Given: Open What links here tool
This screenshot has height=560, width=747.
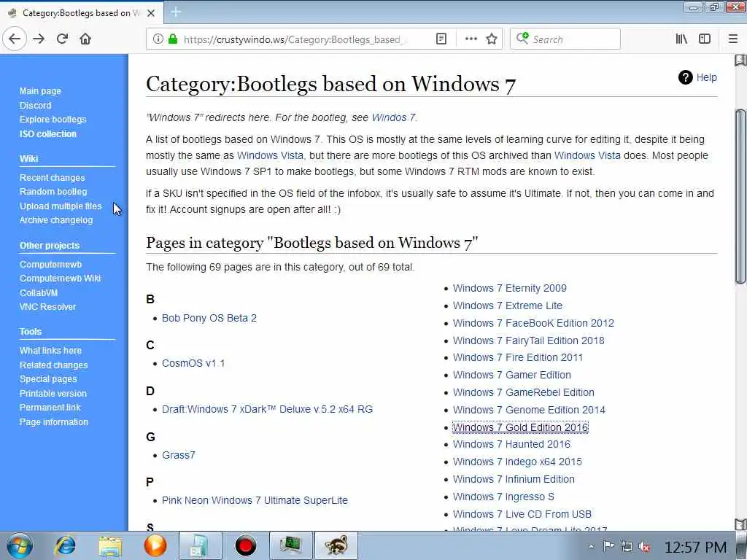Looking at the screenshot, I should pos(50,351).
